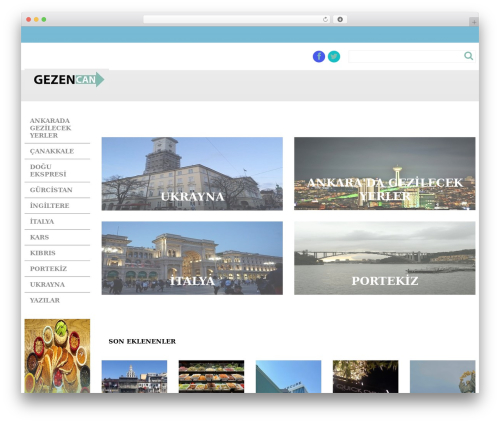
Task: Click the browser reader/download icon
Action: pyautogui.click(x=340, y=19)
